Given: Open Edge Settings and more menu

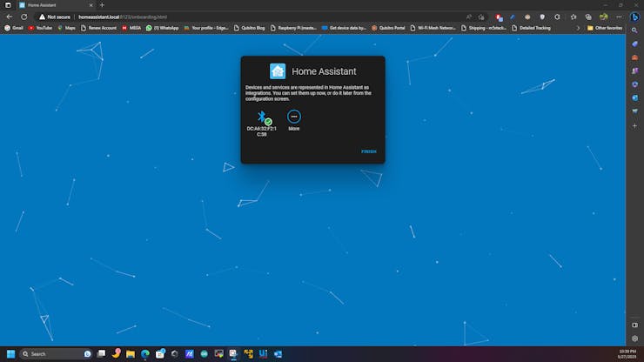Looking at the screenshot, I should 619,17.
